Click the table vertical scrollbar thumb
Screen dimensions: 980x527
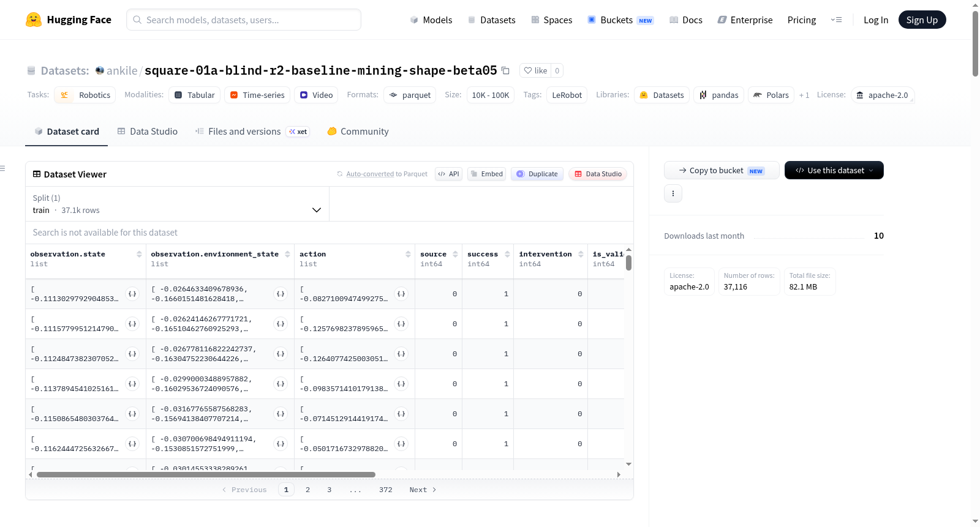coord(628,263)
